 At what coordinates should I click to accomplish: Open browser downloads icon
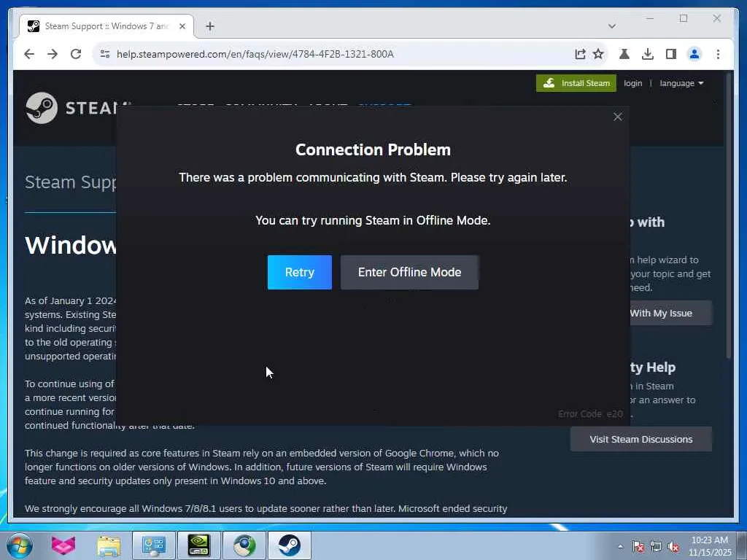(648, 54)
